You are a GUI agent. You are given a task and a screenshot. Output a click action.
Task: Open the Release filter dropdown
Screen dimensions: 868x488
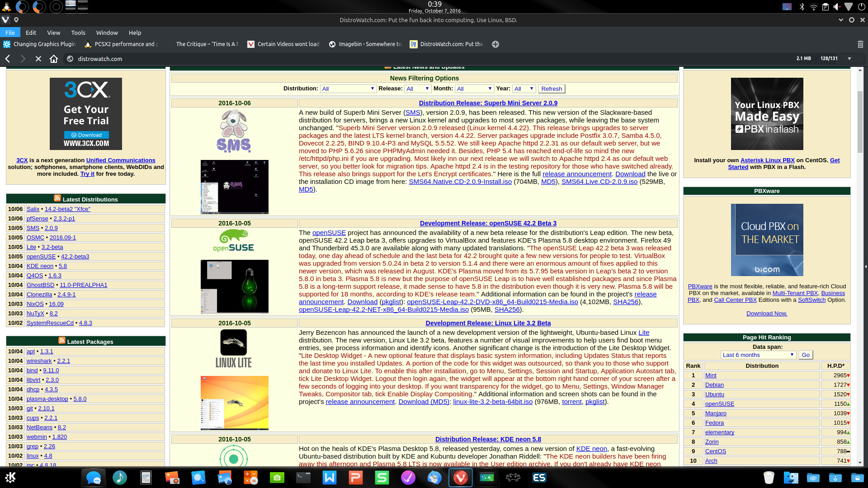point(418,89)
